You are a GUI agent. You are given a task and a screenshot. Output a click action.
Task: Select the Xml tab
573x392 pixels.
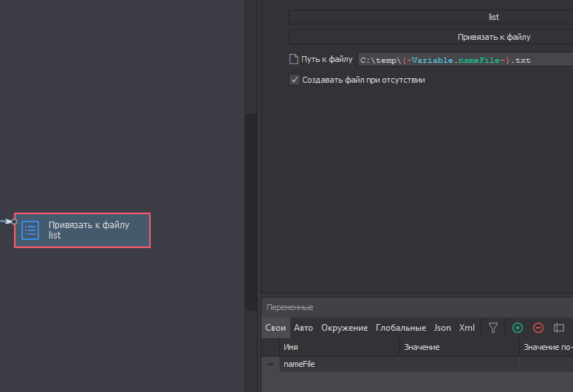[467, 328]
